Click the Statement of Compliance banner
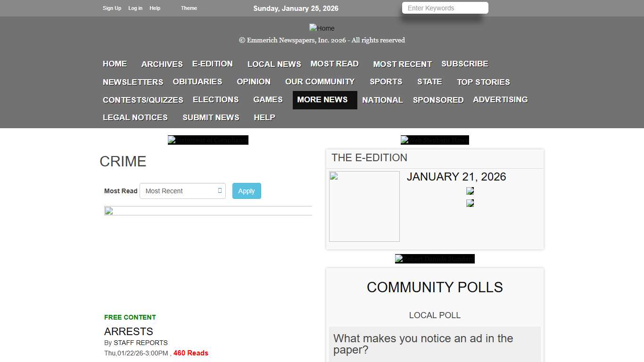Screen dimensions: 644x362 (x=208, y=140)
